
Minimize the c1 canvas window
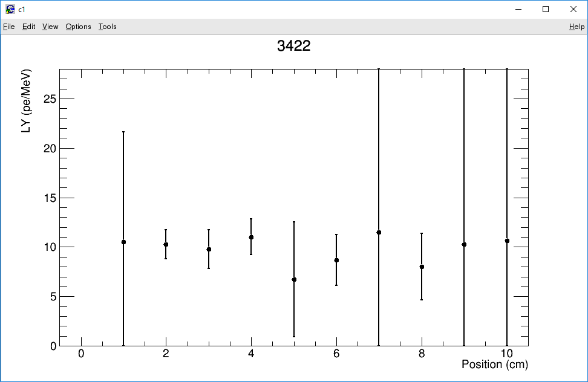click(x=518, y=9)
